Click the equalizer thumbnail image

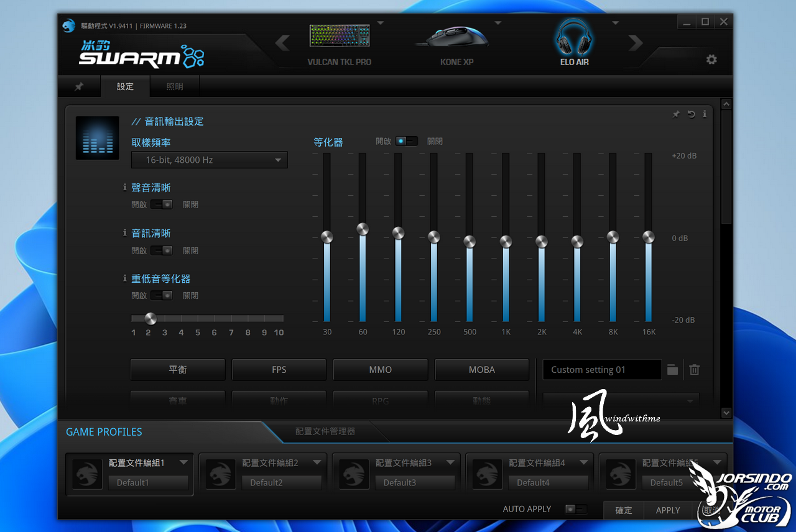point(98,138)
